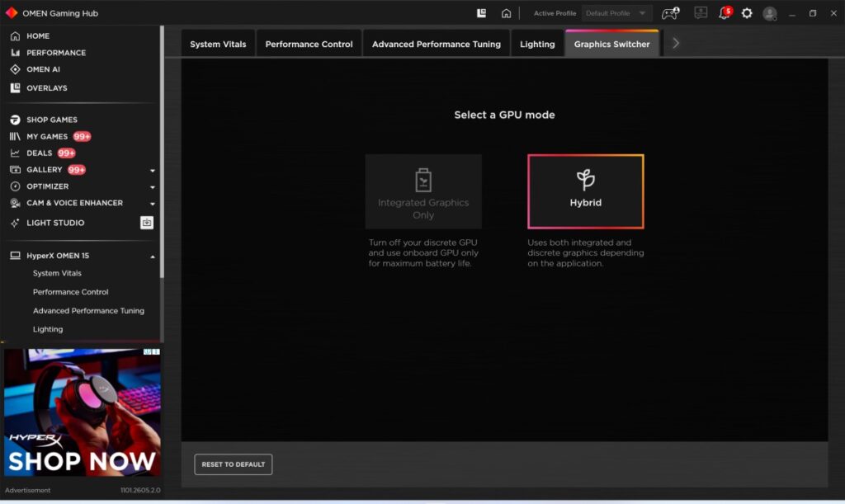Open My Games library icon

coord(15,136)
